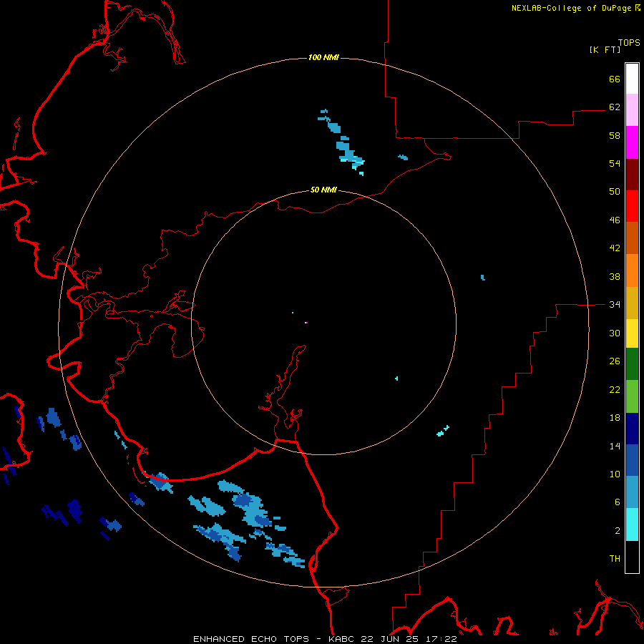Pick the yellow swatch between 30 and 34

pyautogui.click(x=632, y=333)
